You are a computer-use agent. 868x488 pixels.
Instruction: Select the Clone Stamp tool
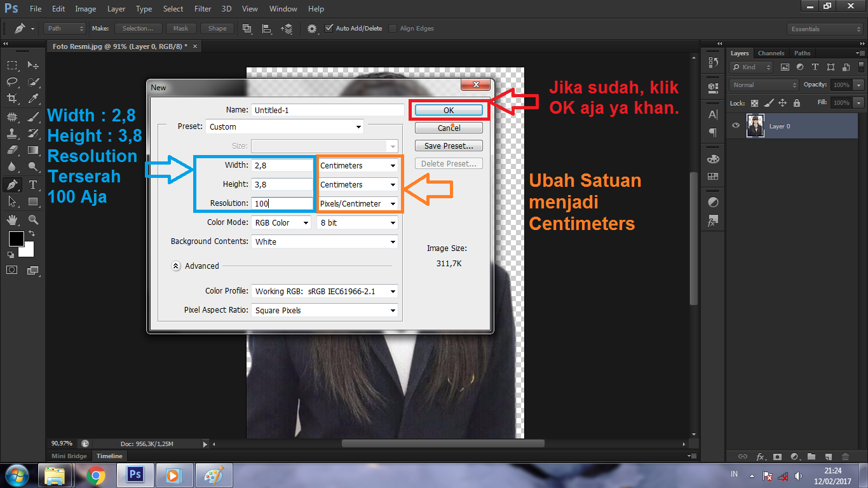tap(12, 133)
